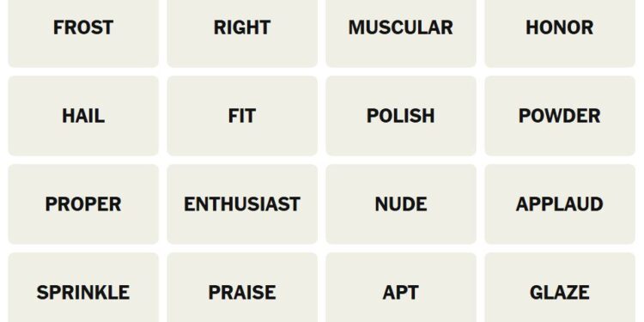The width and height of the screenshot is (644, 322).
Task: Mark the word HAIL as selected
Action: point(83,116)
